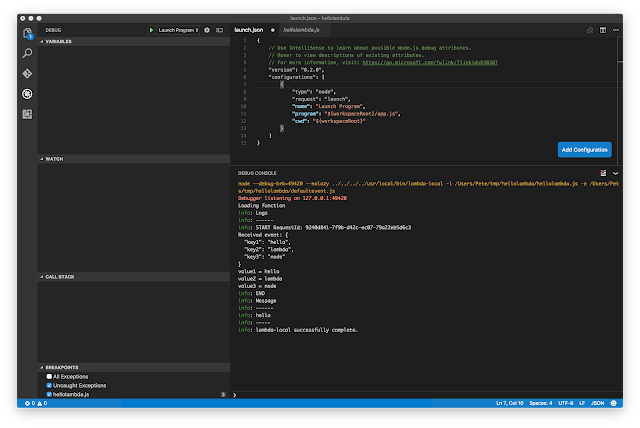640x428 pixels.
Task: Split the editor using the split icon
Action: pyautogui.click(x=605, y=30)
